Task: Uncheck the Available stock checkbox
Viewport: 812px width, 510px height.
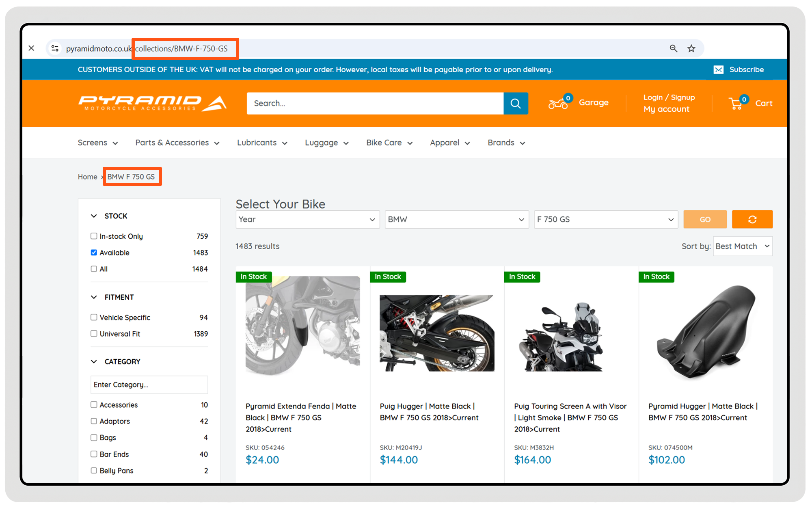Action: [x=94, y=253]
